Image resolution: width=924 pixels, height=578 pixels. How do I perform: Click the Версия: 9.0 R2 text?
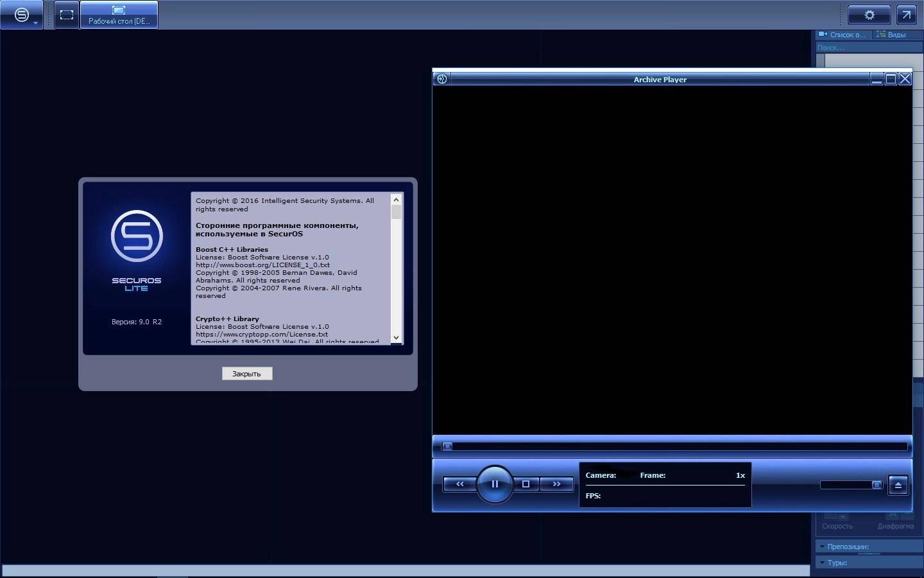[137, 322]
